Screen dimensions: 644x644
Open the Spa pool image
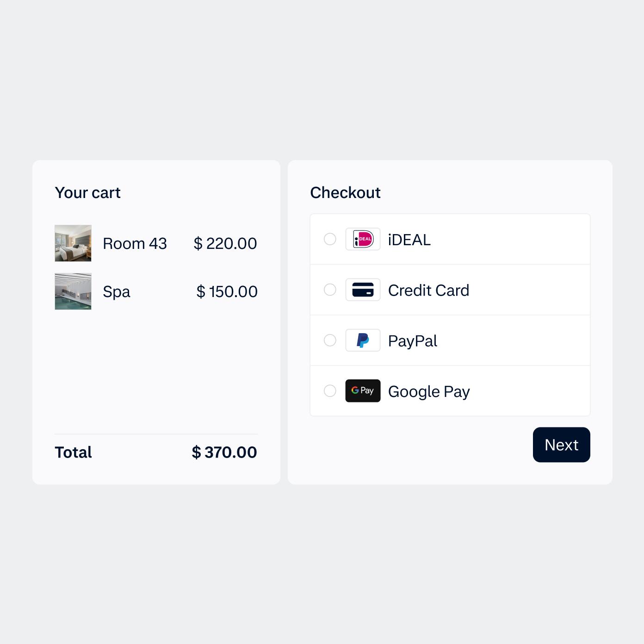pyautogui.click(x=73, y=291)
